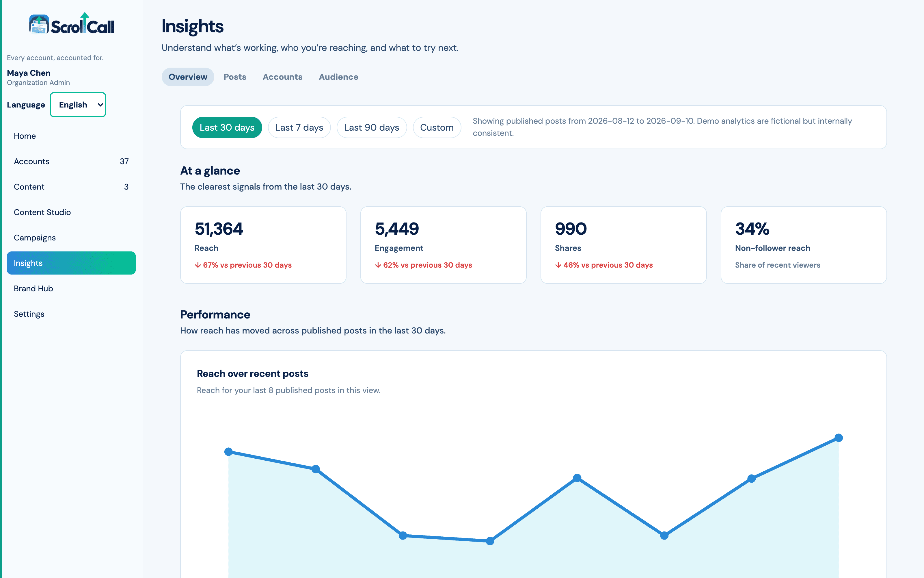View the Audience tab

339,77
